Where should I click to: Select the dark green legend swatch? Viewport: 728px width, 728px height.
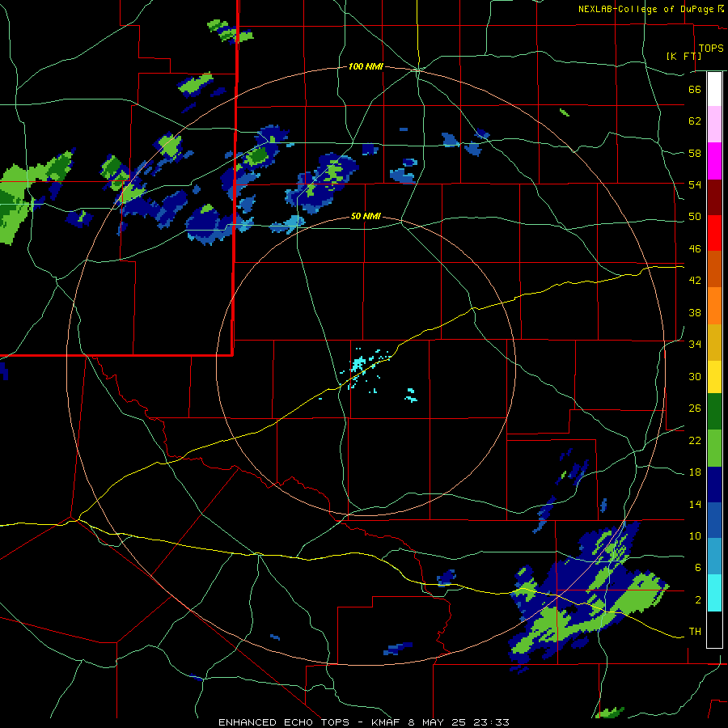(x=714, y=412)
